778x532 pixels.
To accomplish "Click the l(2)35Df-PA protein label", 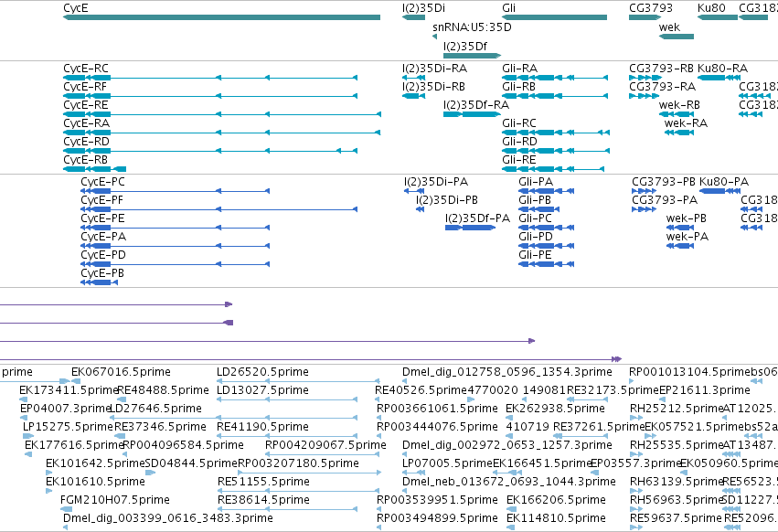I will pyautogui.click(x=478, y=218).
